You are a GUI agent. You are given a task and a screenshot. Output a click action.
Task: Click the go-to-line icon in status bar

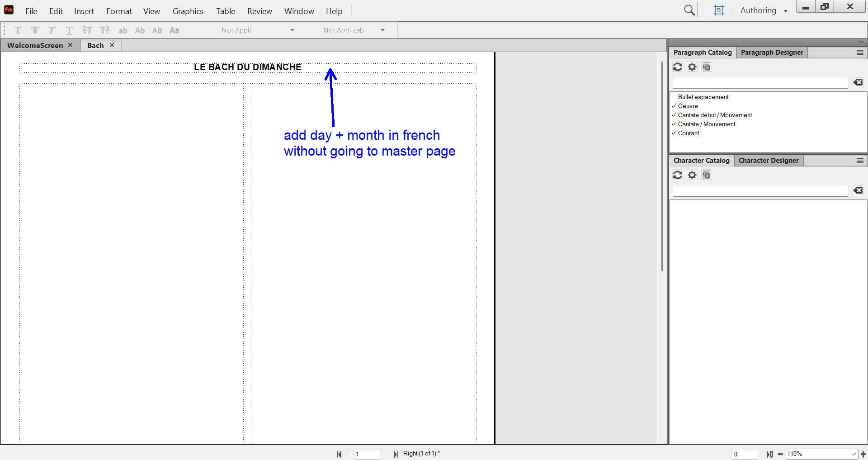pos(769,454)
